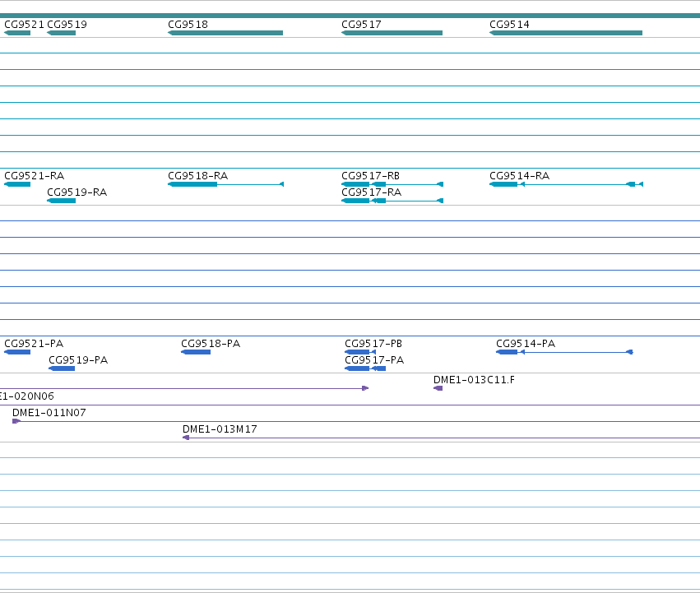Click CG9514-PA rightmost exon marker
The width and height of the screenshot is (700, 593).
point(629,352)
